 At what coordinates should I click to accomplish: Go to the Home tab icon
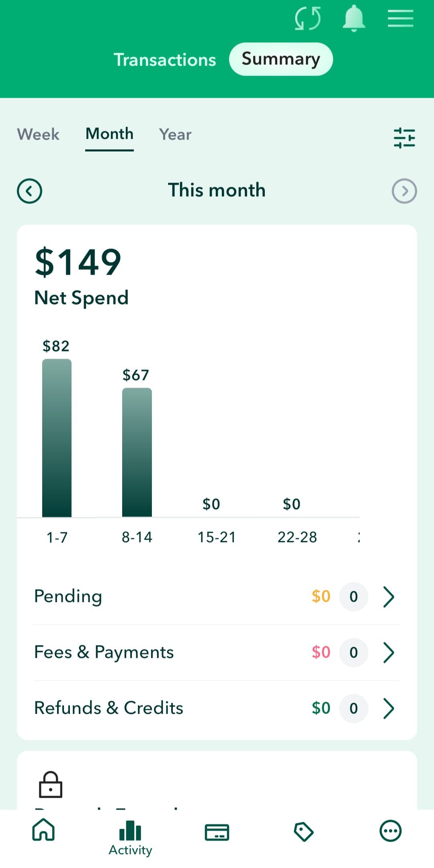click(43, 831)
